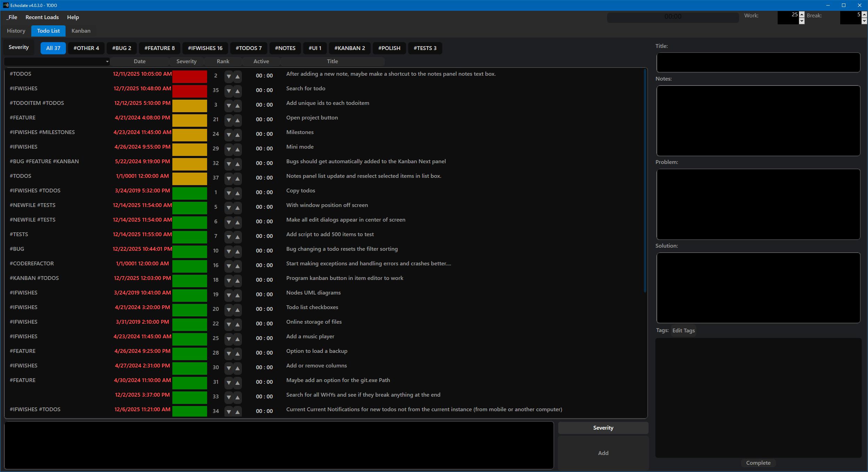Open the Recent Loads menu

coord(42,17)
